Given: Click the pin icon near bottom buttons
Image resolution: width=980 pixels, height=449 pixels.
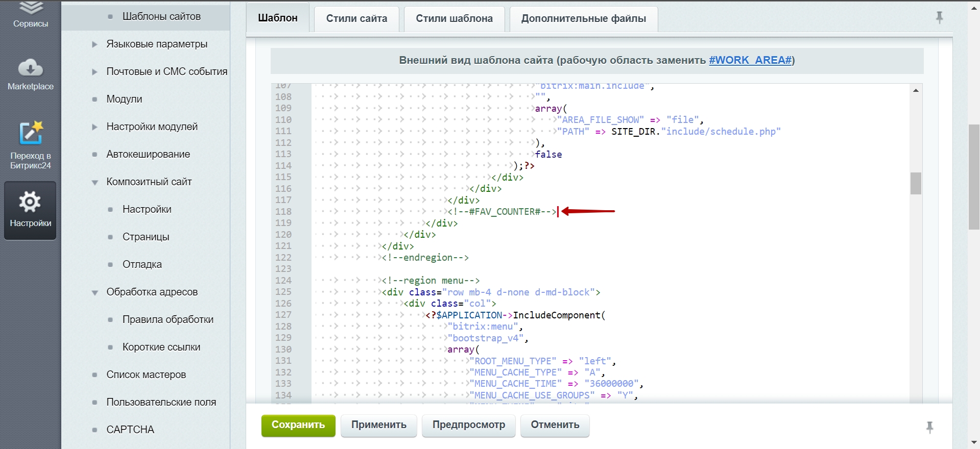Looking at the screenshot, I should [929, 427].
